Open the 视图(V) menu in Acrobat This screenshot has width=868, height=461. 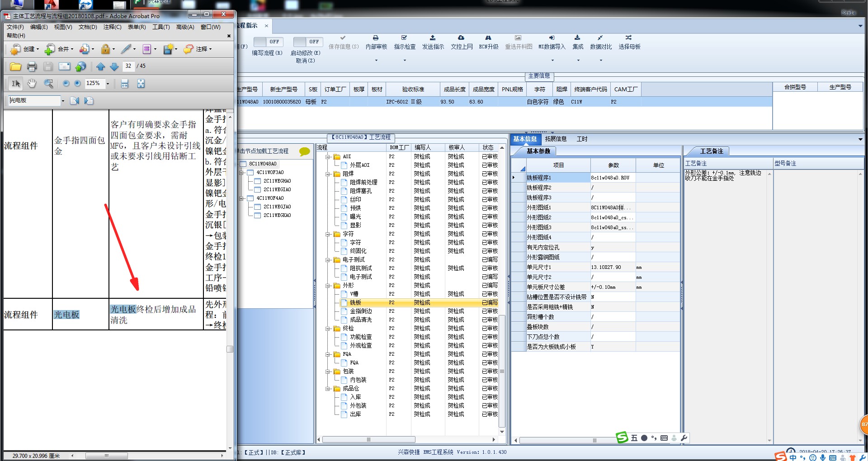[x=63, y=27]
